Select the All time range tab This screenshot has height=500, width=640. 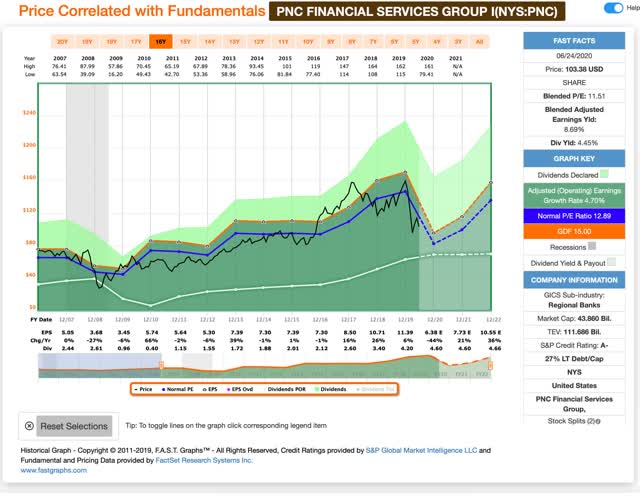coord(479,42)
